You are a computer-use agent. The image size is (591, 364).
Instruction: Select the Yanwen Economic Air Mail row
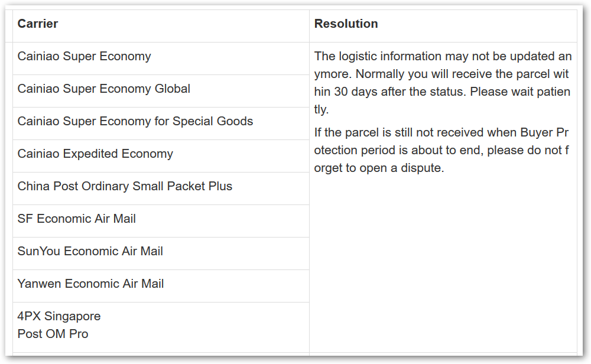[91, 284]
